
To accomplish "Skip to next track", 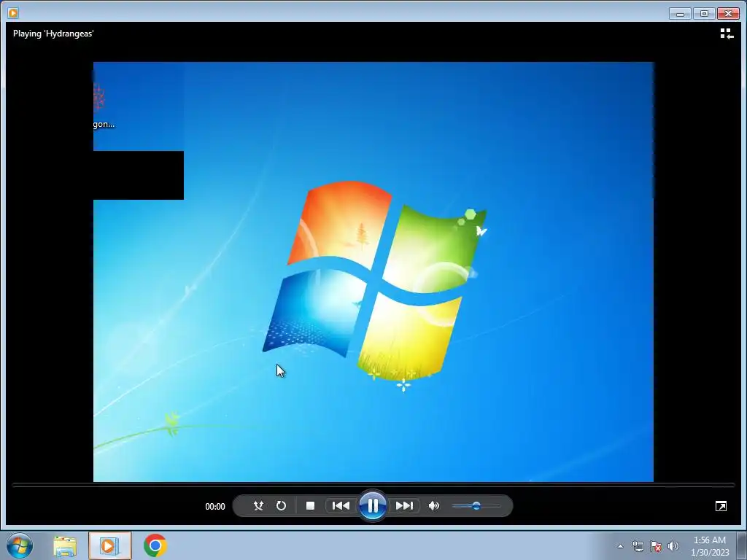I will pos(404,506).
